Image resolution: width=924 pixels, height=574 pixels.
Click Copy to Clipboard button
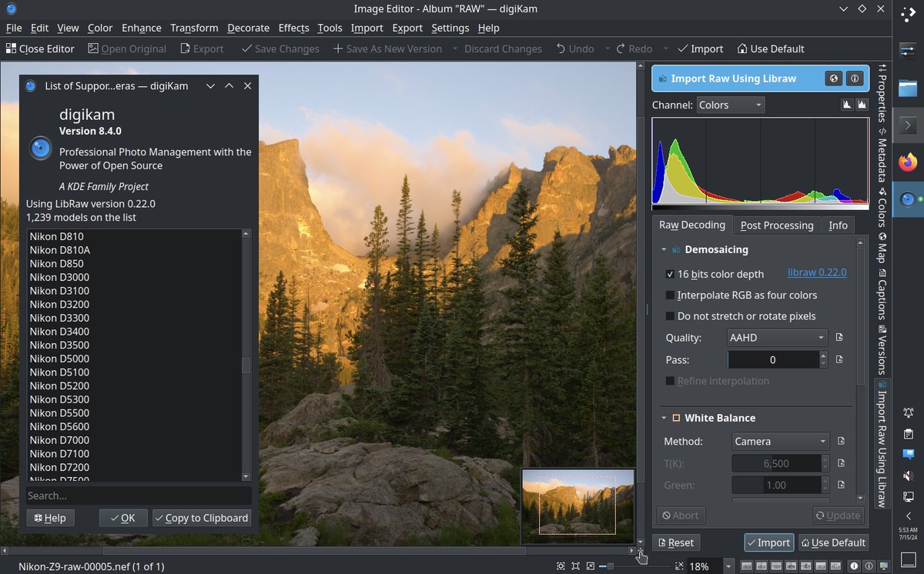click(x=202, y=518)
